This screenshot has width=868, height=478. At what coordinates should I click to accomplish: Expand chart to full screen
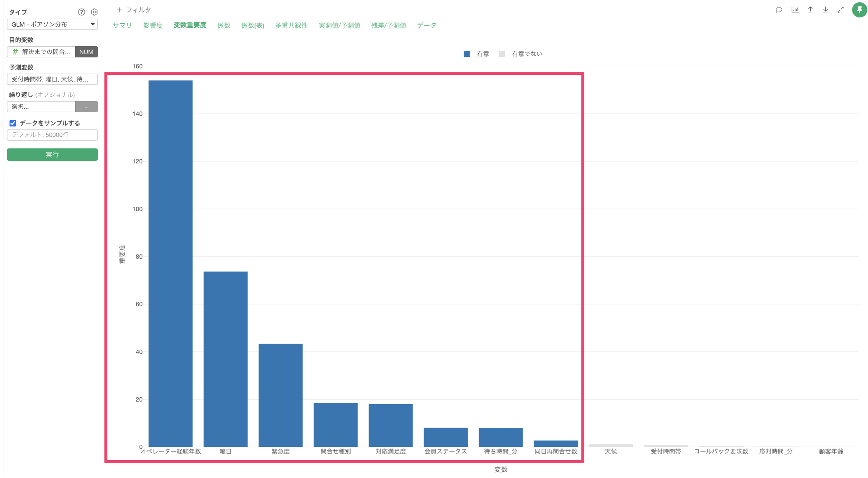(x=841, y=10)
